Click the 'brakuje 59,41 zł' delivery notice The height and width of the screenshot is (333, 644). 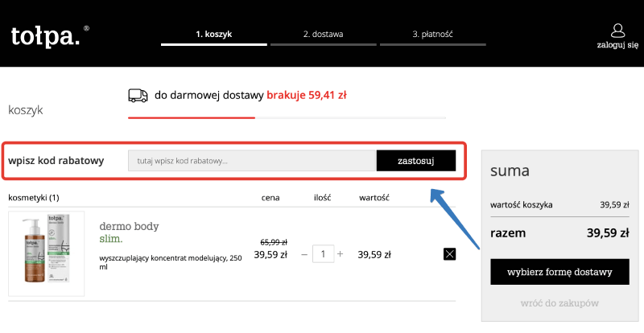coord(307,95)
